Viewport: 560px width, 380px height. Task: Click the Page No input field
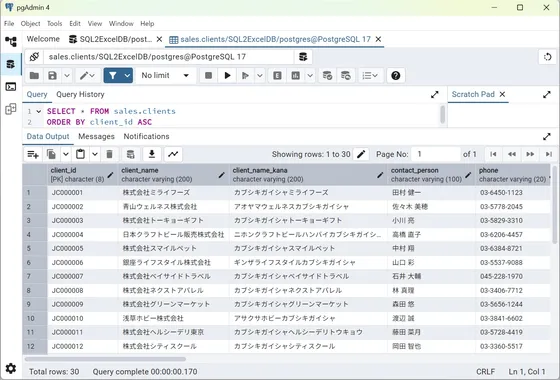coord(436,154)
